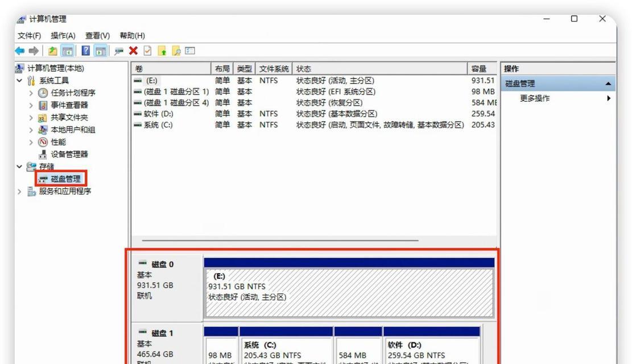Click the Local Users and Groups icon
The image size is (632, 364).
pos(43,130)
